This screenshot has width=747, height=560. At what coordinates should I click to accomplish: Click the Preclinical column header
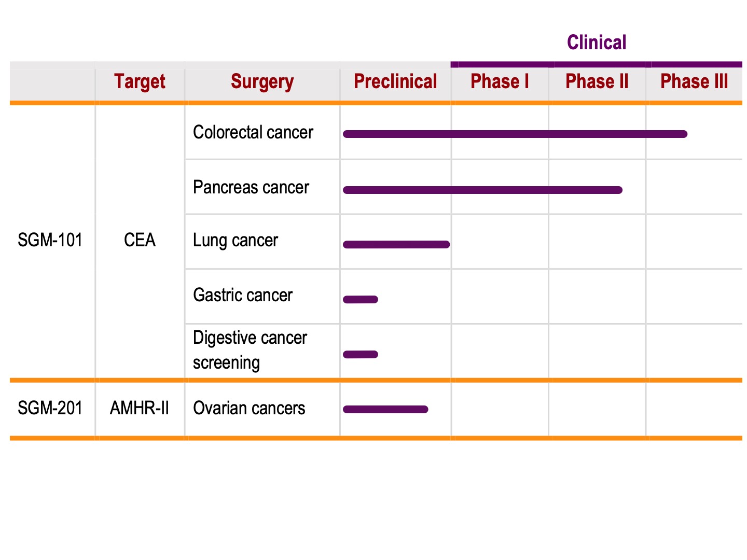pyautogui.click(x=395, y=81)
